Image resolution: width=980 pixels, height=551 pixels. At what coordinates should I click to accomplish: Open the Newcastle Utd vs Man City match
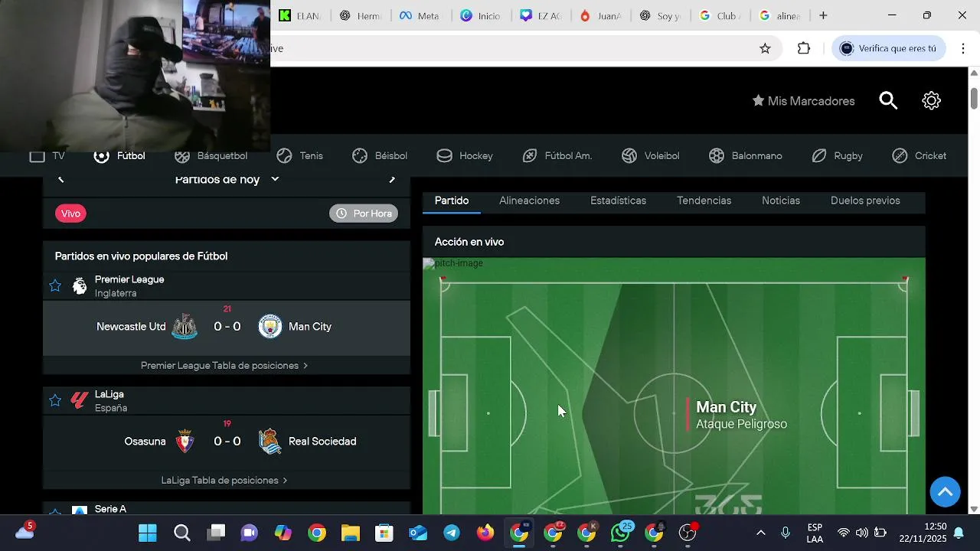pyautogui.click(x=227, y=328)
